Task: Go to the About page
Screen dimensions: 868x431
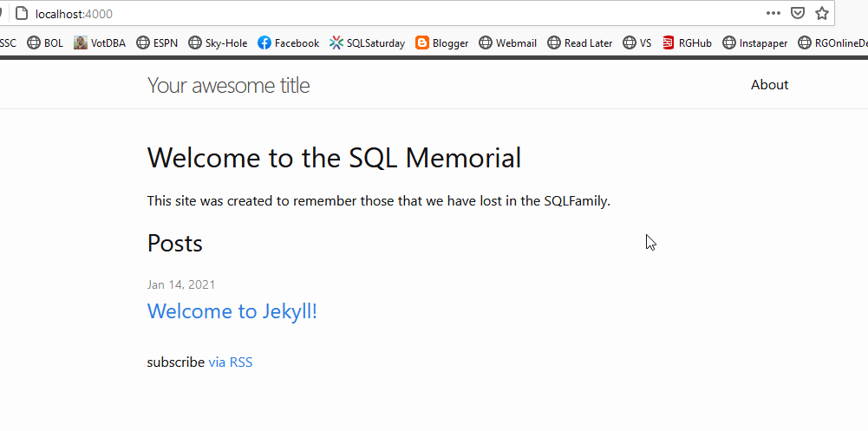Action: [x=769, y=85]
